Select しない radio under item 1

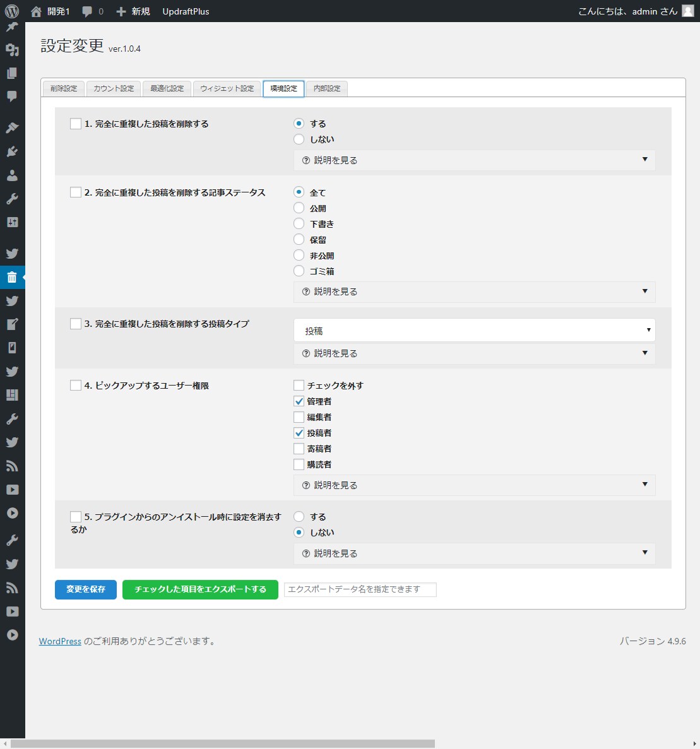coord(299,139)
